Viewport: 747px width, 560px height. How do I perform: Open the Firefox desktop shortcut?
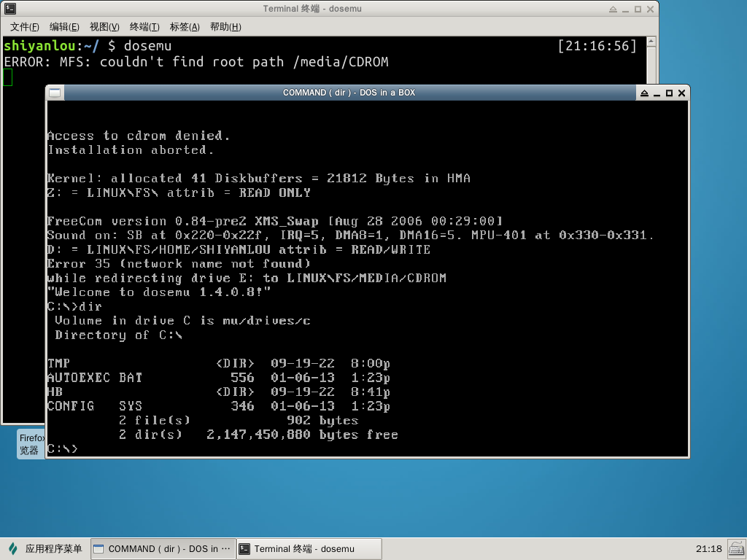31,443
